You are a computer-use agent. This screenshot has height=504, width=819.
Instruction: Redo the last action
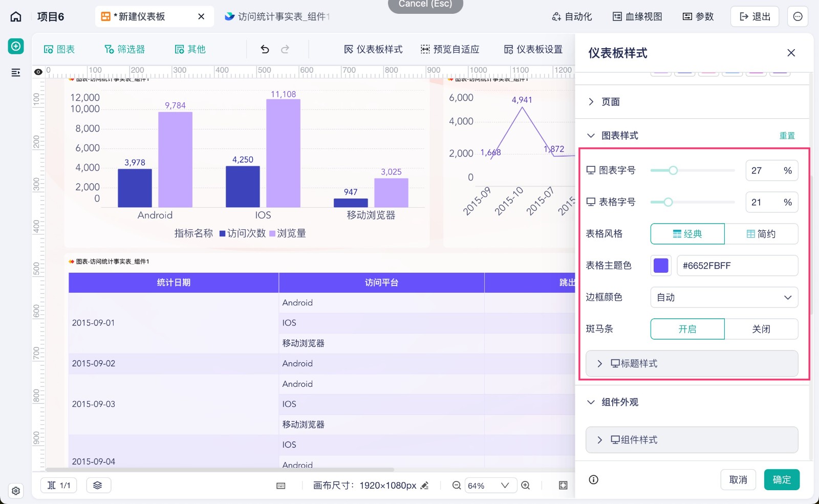tap(285, 49)
